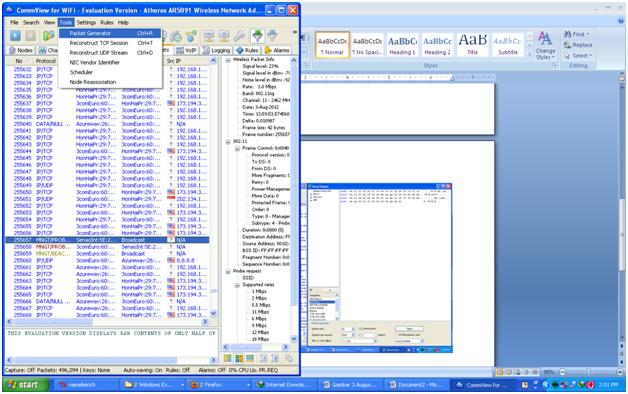Viewport: 628px width, 394px height.
Task: Apply the Subtitle style in Word
Action: pos(507,45)
